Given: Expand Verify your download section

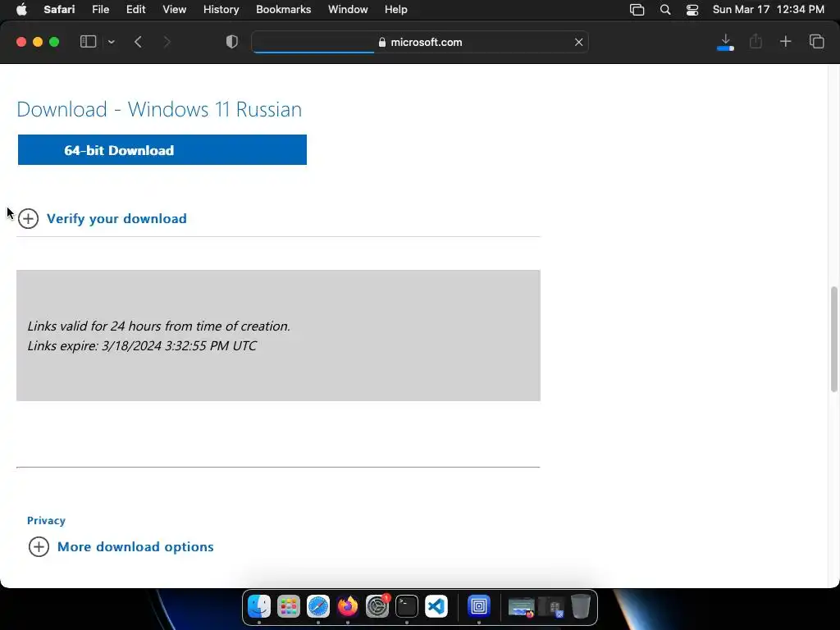Looking at the screenshot, I should (29, 218).
